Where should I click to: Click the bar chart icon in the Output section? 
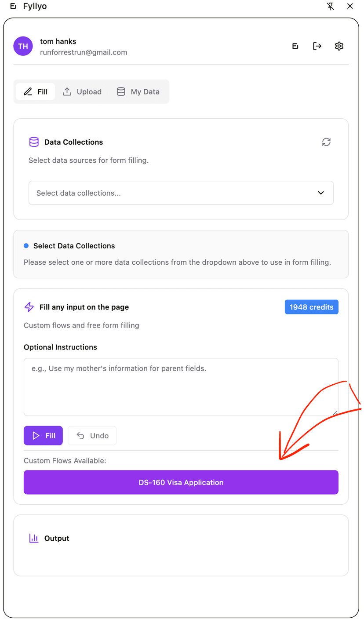coord(34,538)
